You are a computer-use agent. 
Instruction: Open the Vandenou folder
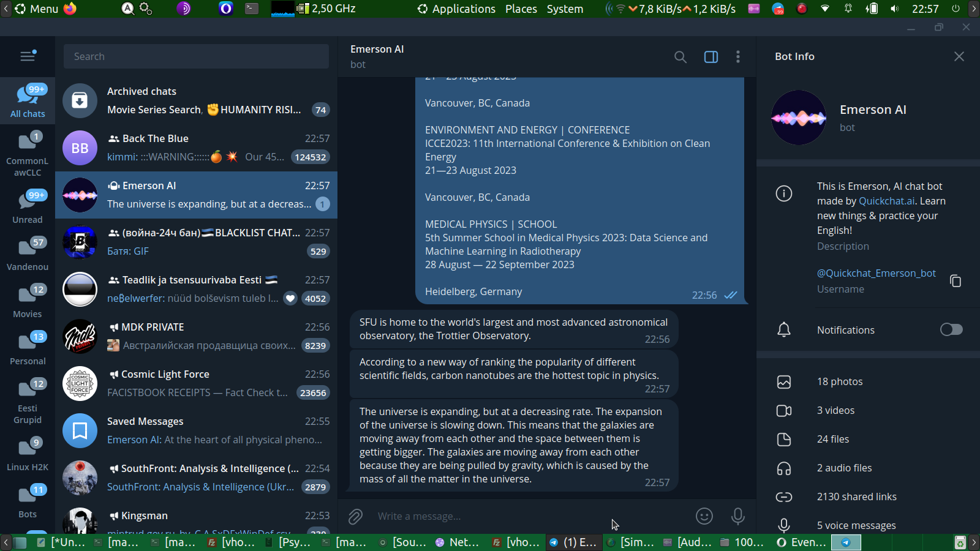(x=28, y=254)
